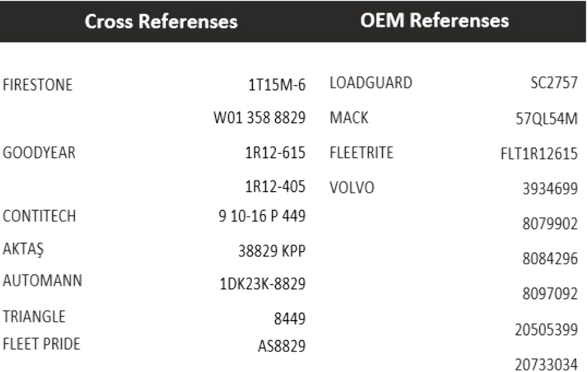The height and width of the screenshot is (372, 588).
Task: Click Mack reference 57QL54M
Action: [546, 119]
